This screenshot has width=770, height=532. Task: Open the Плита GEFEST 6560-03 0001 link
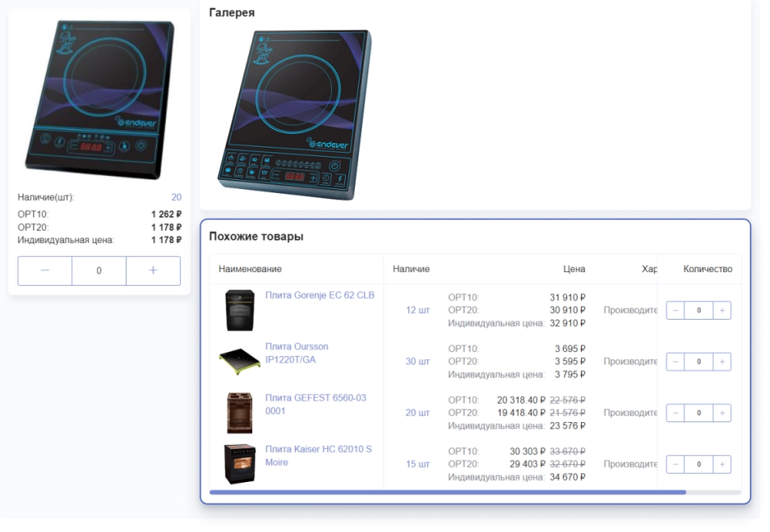(316, 404)
